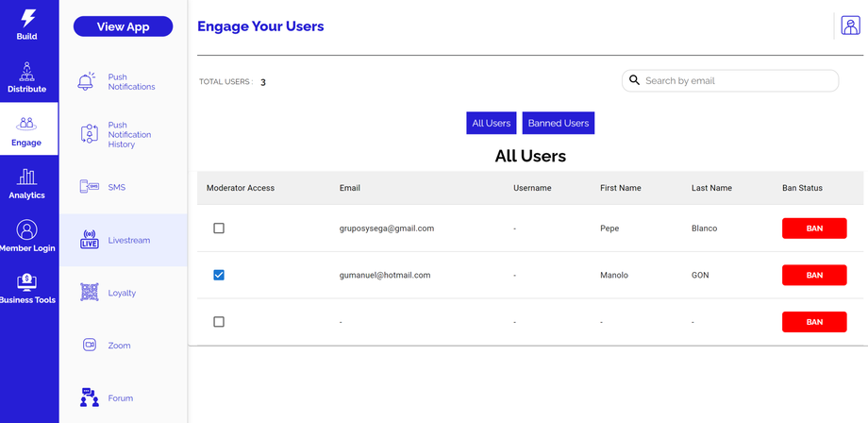The height and width of the screenshot is (423, 868).
Task: Open Push Notification History
Action: pyautogui.click(x=124, y=135)
